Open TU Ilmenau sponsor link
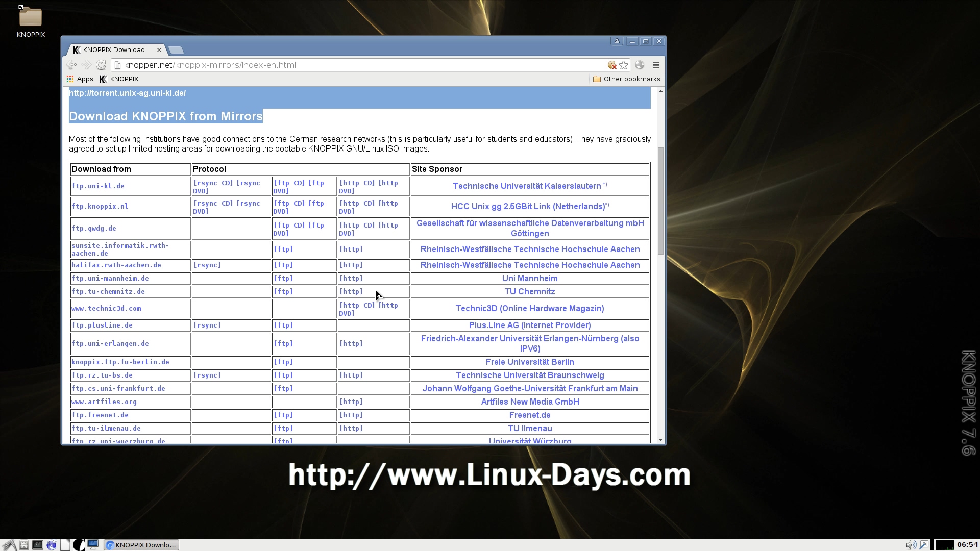Image resolution: width=980 pixels, height=551 pixels. click(x=530, y=428)
